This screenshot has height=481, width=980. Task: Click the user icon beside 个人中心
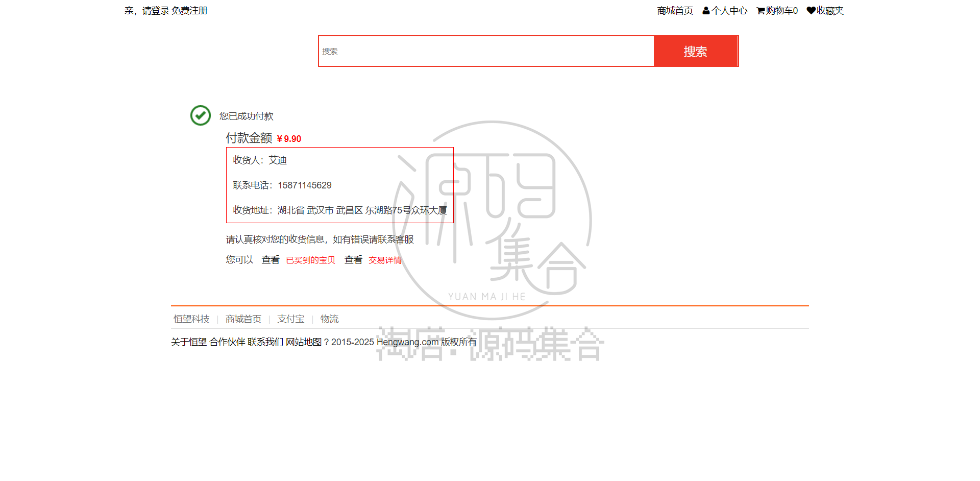coord(706,11)
